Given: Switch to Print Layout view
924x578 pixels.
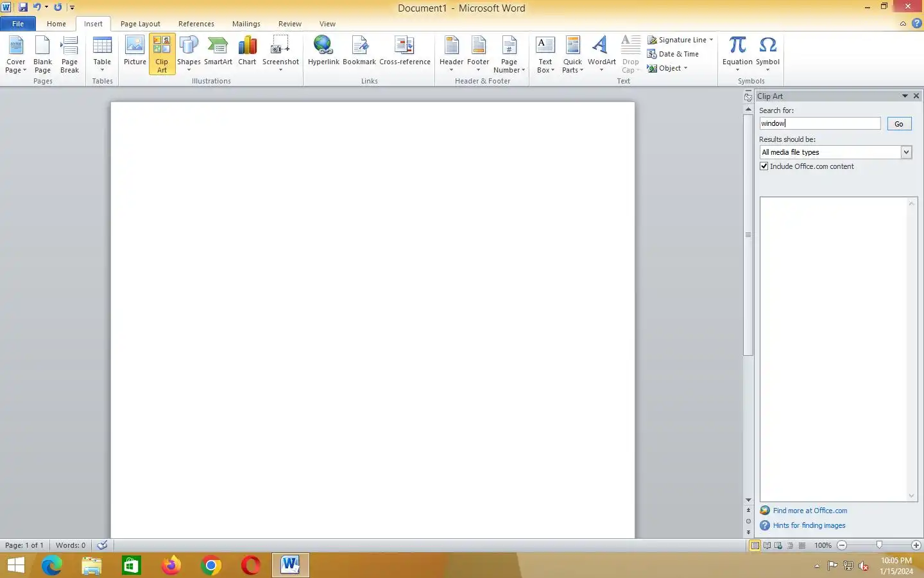Looking at the screenshot, I should coord(755,545).
